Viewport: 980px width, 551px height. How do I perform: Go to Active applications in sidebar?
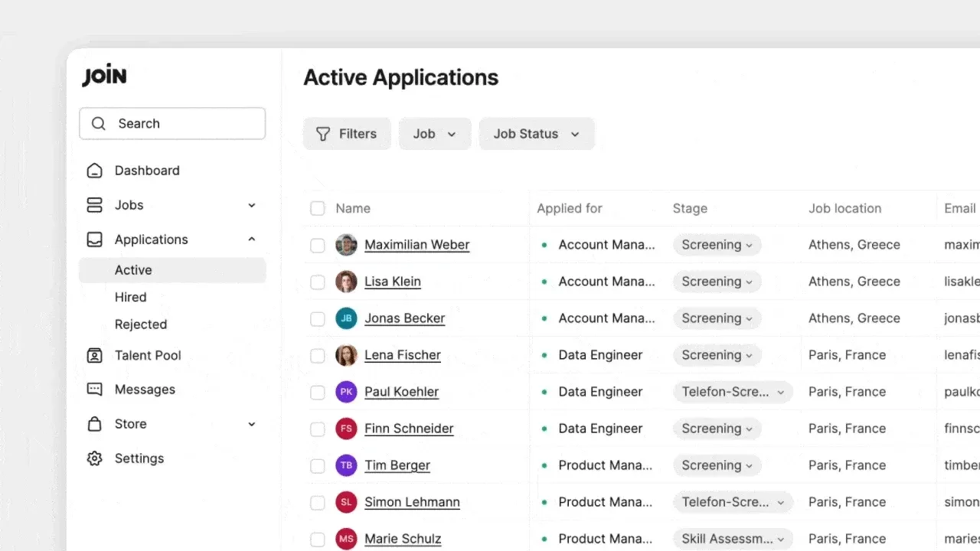tap(172, 270)
